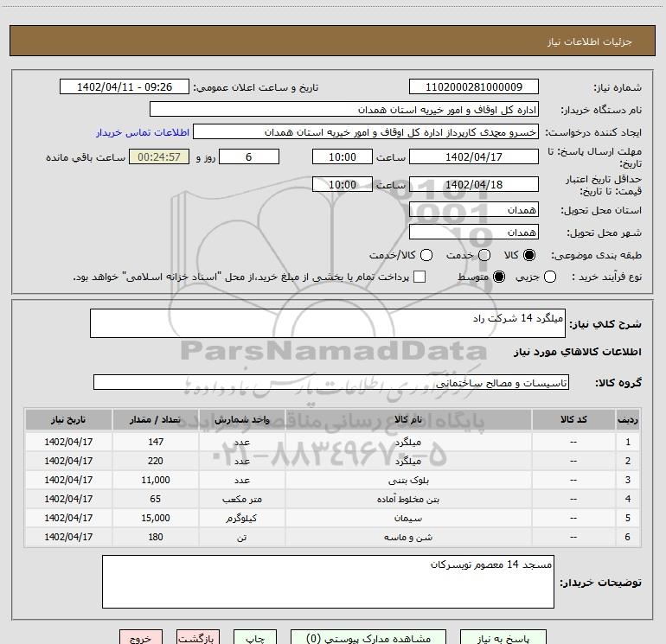Click the بتن مخلوط آماده item name
This screenshot has width=666, height=644.
pos(408,500)
